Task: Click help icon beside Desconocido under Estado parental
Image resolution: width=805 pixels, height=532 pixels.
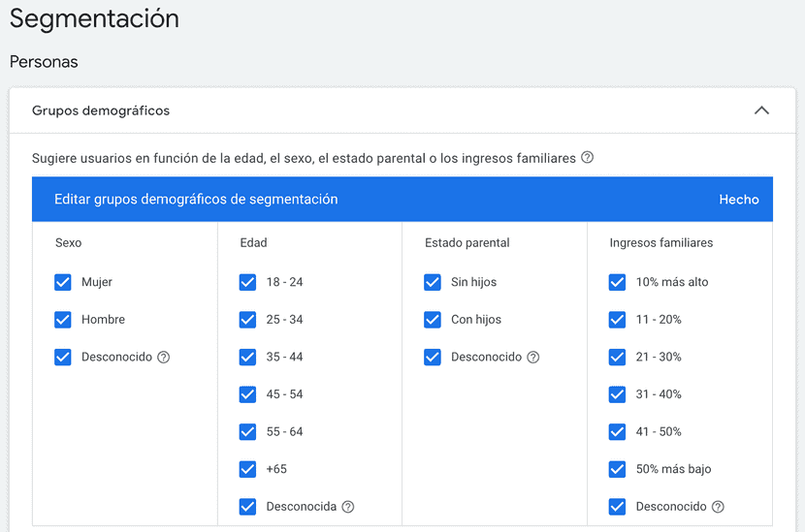Action: [532, 357]
